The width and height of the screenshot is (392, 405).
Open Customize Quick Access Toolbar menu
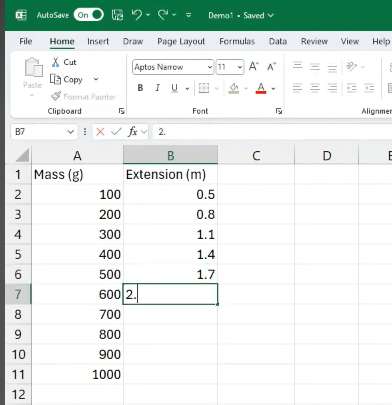click(x=189, y=15)
